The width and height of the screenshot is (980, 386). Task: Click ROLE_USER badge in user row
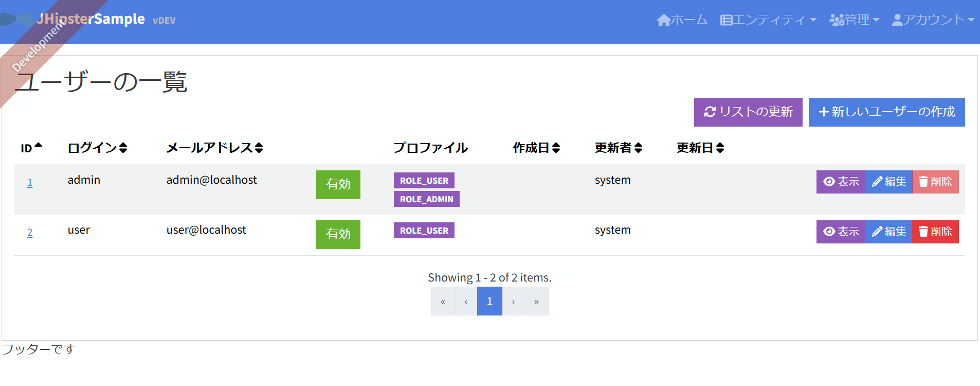click(424, 231)
